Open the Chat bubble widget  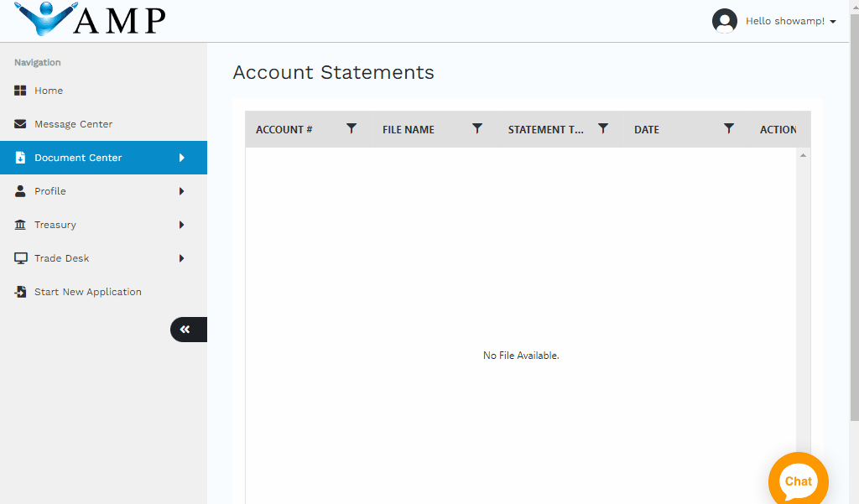coord(798,481)
